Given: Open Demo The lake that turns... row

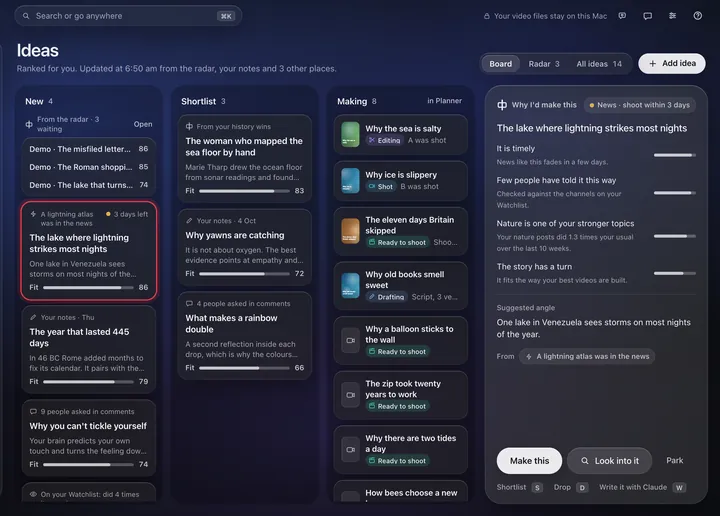Looking at the screenshot, I should 89,185.
